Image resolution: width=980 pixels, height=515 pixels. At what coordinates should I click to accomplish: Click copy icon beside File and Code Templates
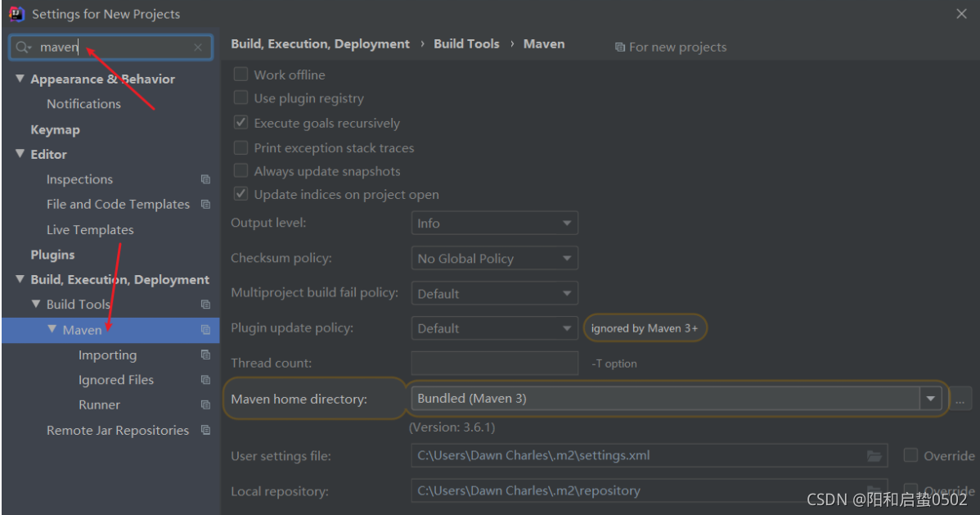205,205
